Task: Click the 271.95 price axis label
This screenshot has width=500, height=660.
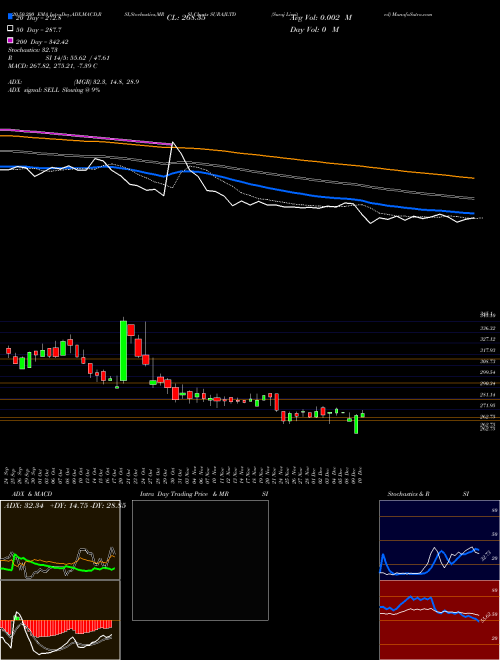Action: 486,405
